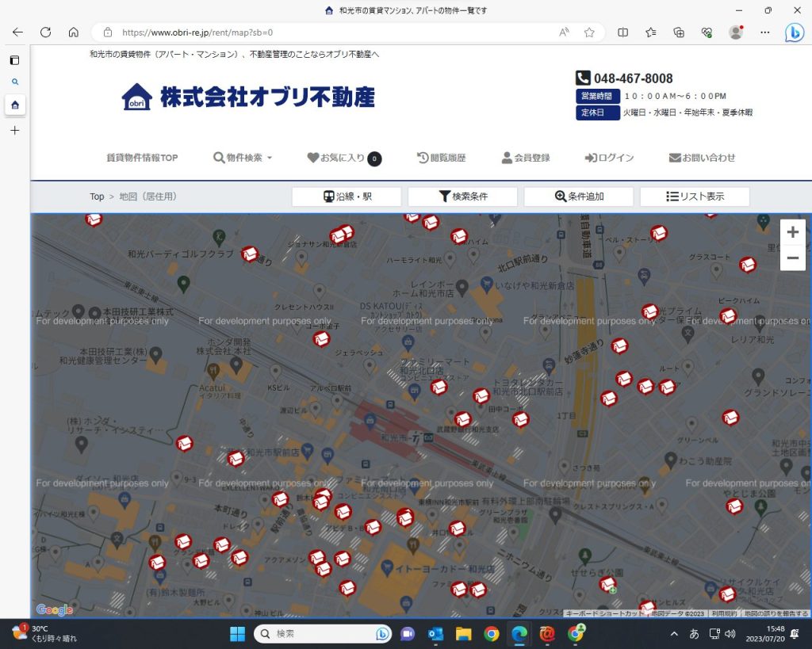Open Google Chrome from the taskbar
Viewport: 812px width, 649px height.
coord(492,633)
